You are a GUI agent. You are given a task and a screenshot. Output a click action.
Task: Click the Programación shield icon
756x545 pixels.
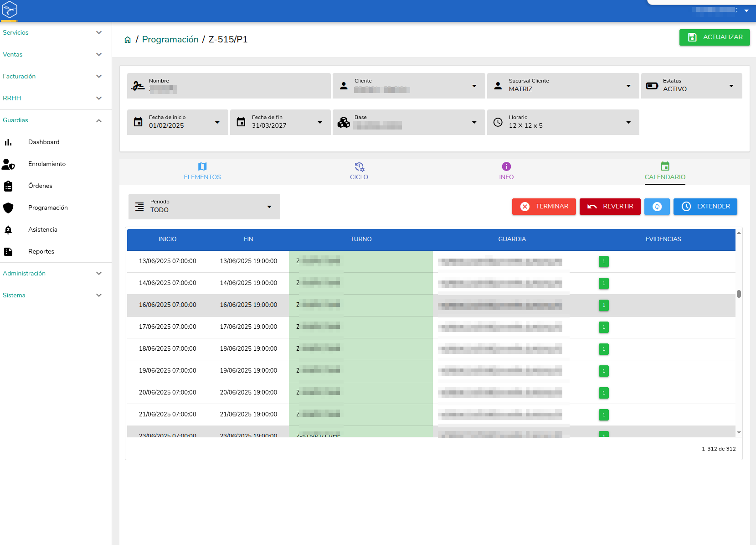pos(8,208)
